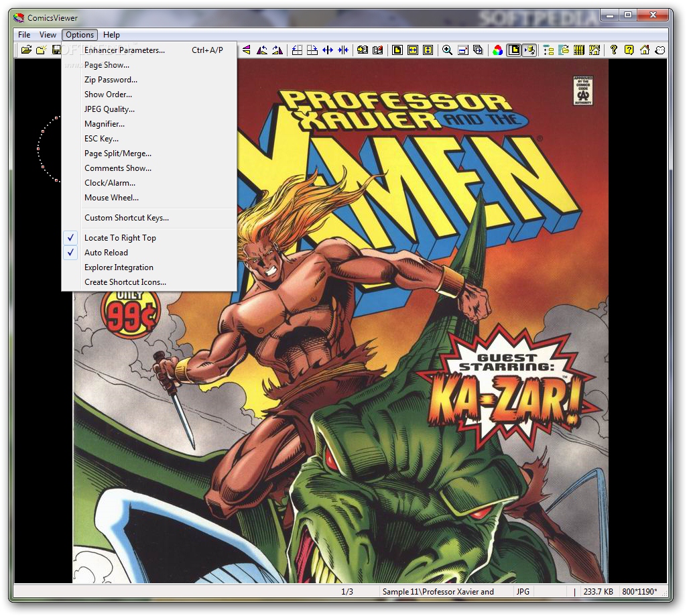This screenshot has width=687, height=616.
Task: Close the Options menu via its title
Action: click(x=80, y=35)
